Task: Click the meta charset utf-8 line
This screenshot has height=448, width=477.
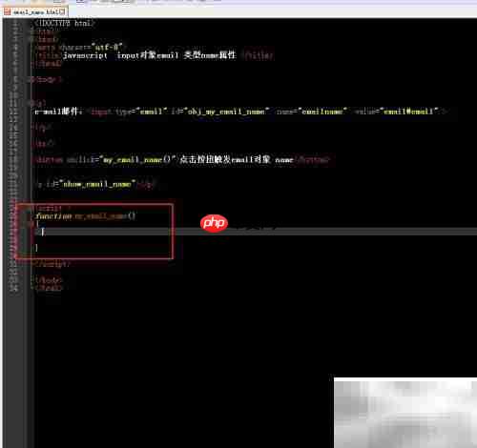Action: coord(79,48)
